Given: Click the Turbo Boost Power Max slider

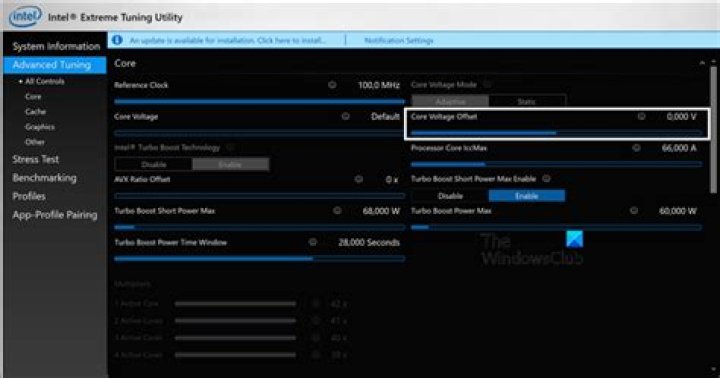Looking at the screenshot, I should click(x=557, y=227).
